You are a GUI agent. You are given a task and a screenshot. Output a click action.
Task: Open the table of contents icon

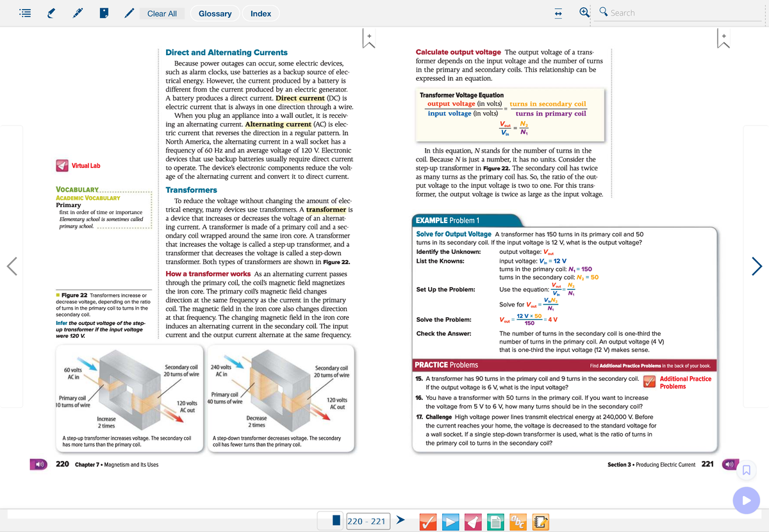26,13
